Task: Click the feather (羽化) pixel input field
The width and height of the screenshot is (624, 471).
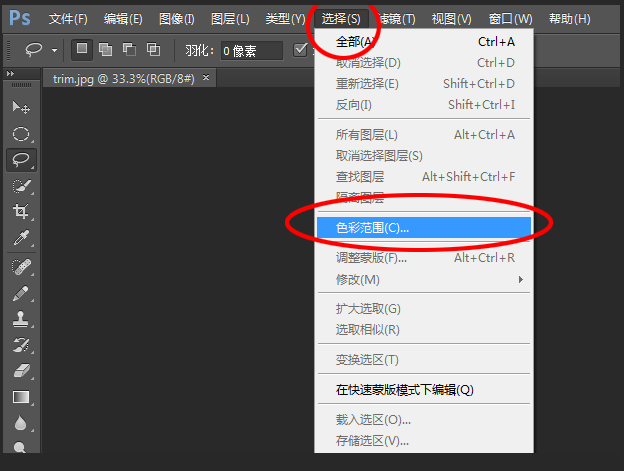Action: [x=252, y=51]
